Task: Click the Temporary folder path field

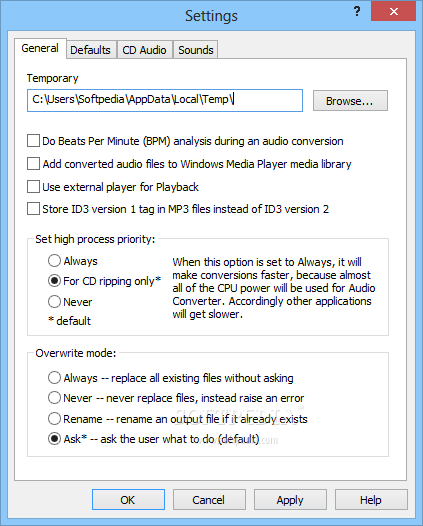Action: [x=165, y=100]
